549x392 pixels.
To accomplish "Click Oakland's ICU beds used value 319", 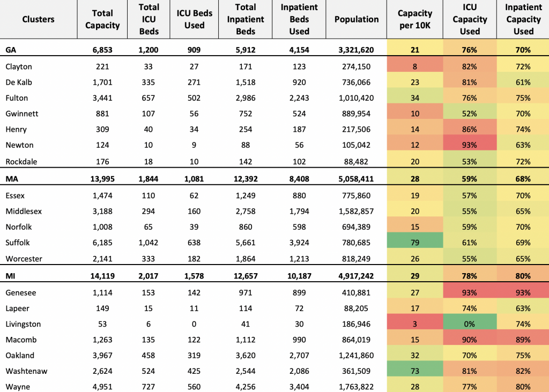I will coord(194,355).
